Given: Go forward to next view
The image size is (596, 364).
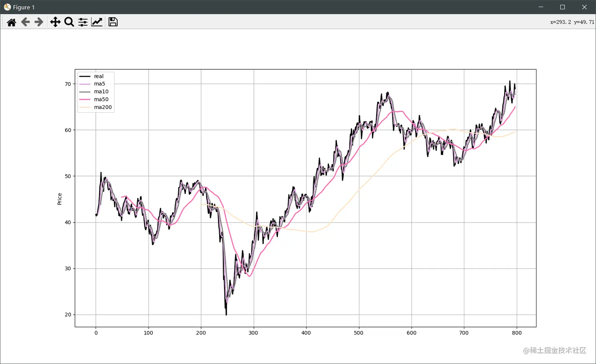Looking at the screenshot, I should click(x=39, y=22).
